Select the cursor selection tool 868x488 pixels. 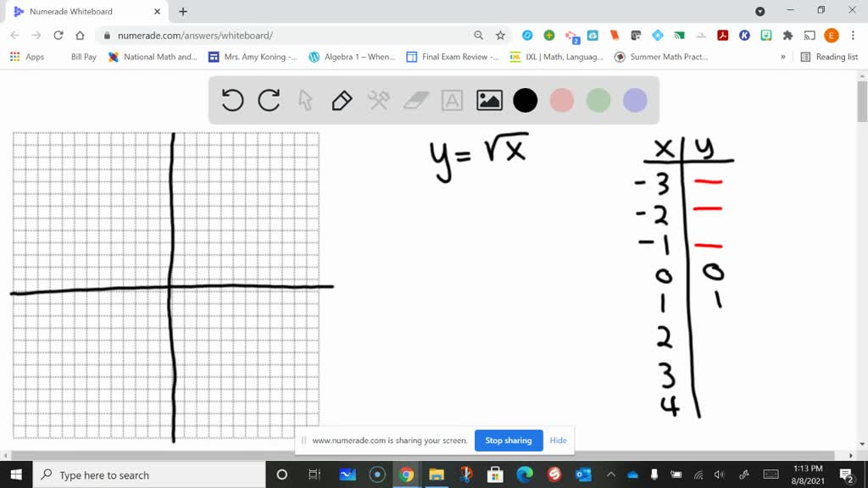pyautogui.click(x=304, y=100)
